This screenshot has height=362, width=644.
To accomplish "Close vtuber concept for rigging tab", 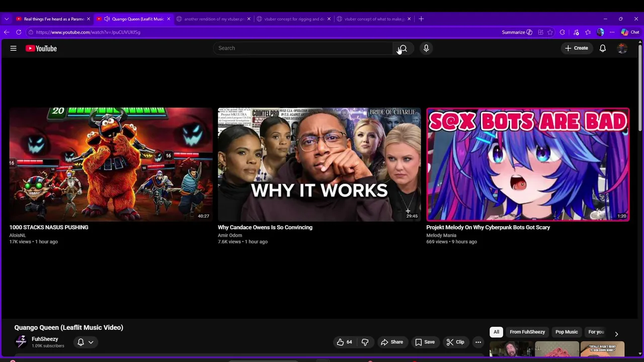I will [x=329, y=19].
